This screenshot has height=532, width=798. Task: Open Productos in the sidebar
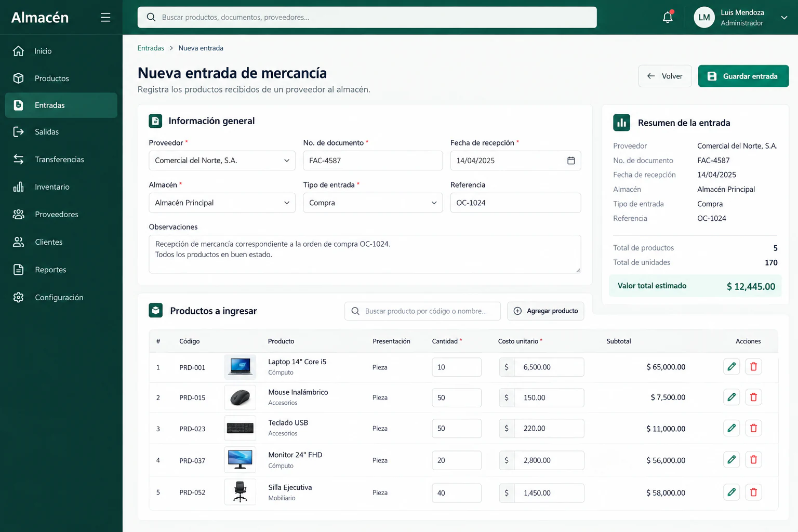click(x=61, y=78)
